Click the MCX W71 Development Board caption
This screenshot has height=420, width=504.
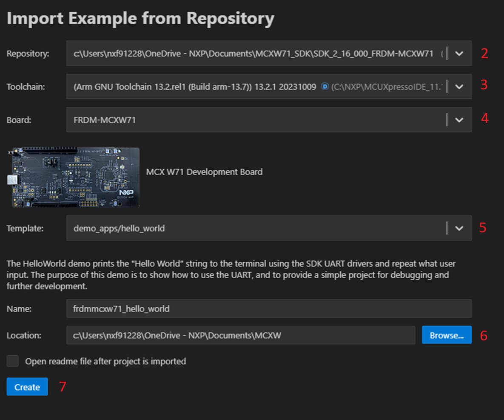204,172
